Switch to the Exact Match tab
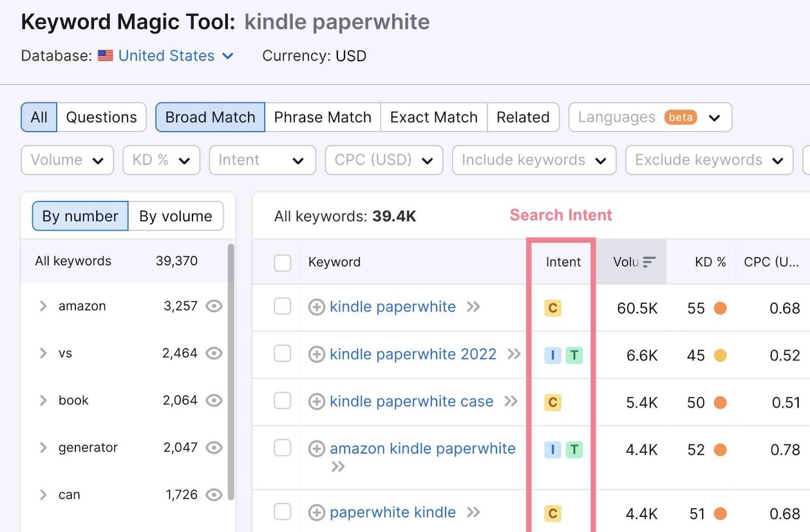This screenshot has height=532, width=810. click(433, 117)
